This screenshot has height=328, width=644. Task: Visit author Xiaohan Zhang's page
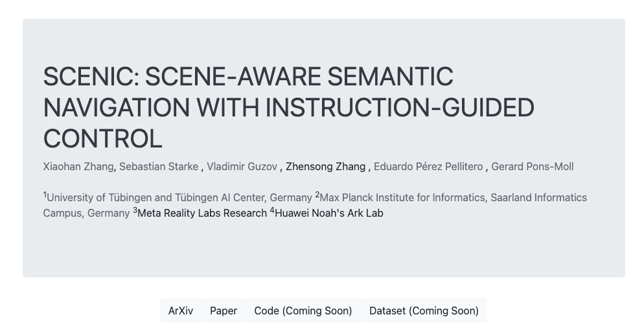[78, 167]
